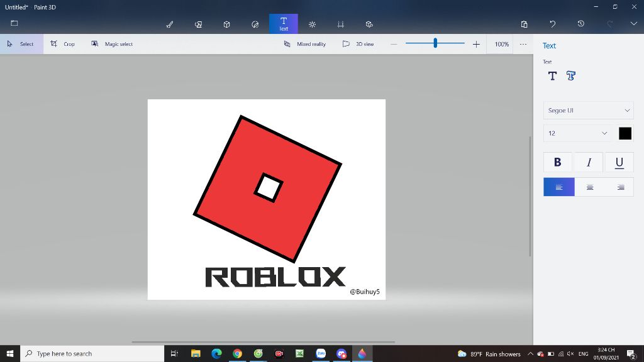The width and height of the screenshot is (644, 362).
Task: Open the 2D shapes tool
Action: [x=198, y=25]
